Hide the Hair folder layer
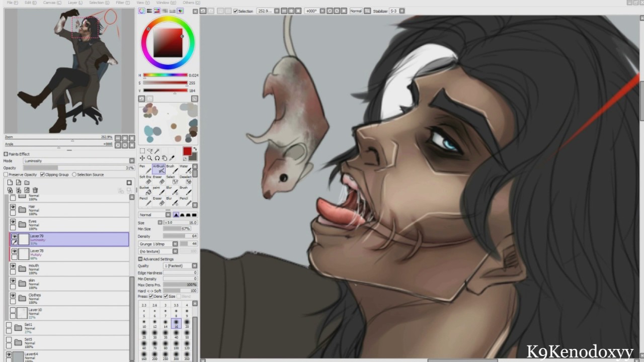 point(13,207)
